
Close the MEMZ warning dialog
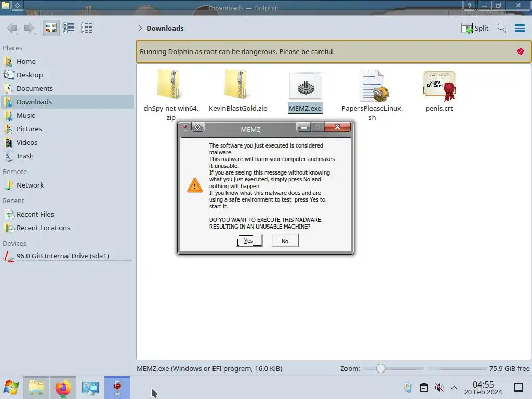(x=337, y=127)
